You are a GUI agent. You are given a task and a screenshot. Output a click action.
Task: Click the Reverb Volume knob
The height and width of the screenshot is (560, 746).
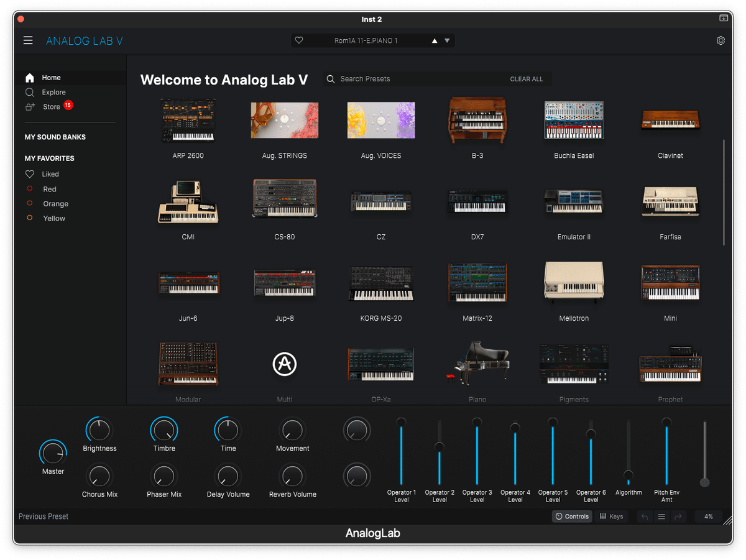293,477
